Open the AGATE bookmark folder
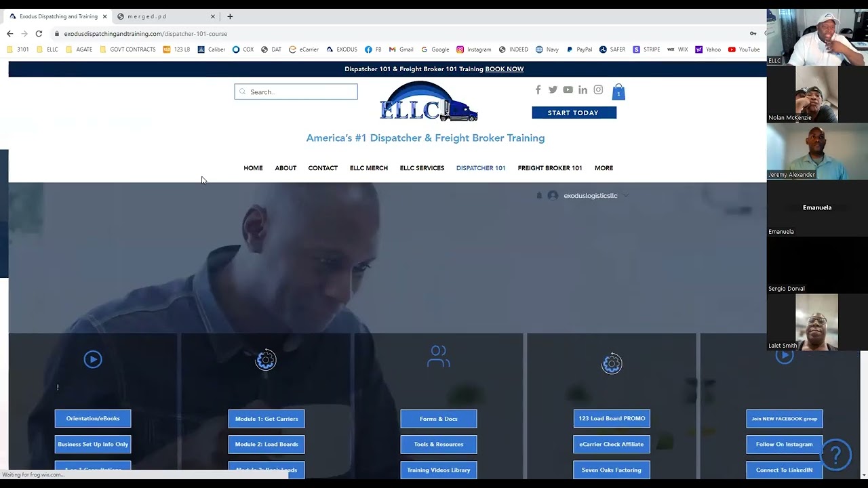868x488 pixels. [79, 49]
